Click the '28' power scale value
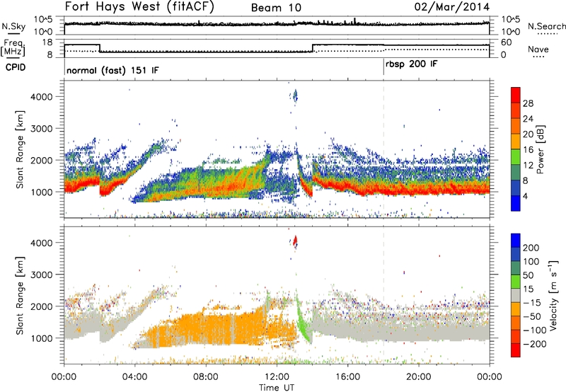Image resolution: width=566 pixels, height=392 pixels. pyautogui.click(x=528, y=103)
